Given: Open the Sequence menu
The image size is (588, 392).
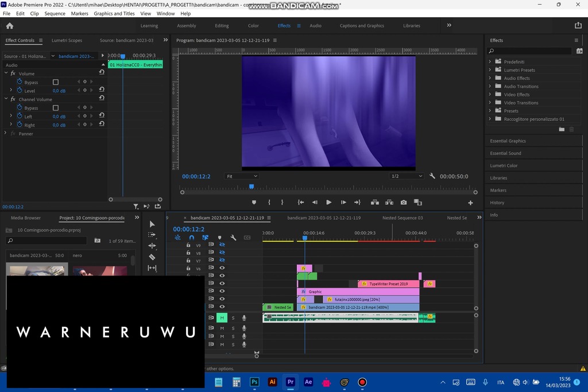Looking at the screenshot, I should pos(55,14).
